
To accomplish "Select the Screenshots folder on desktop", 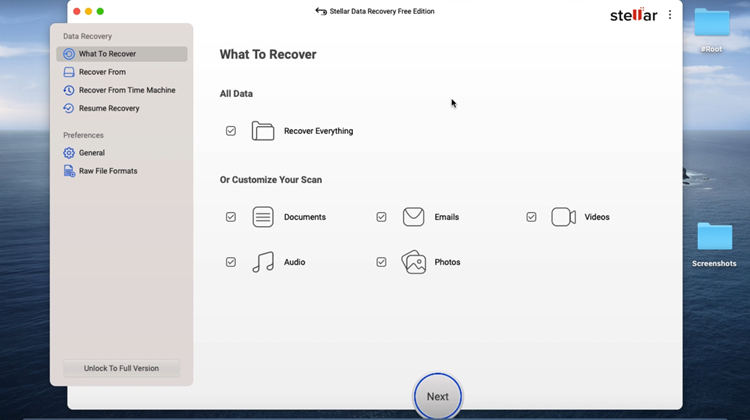I will pos(714,244).
